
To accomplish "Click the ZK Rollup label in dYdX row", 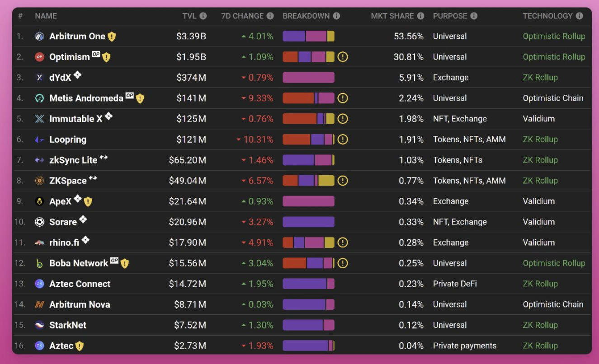I will pyautogui.click(x=540, y=78).
